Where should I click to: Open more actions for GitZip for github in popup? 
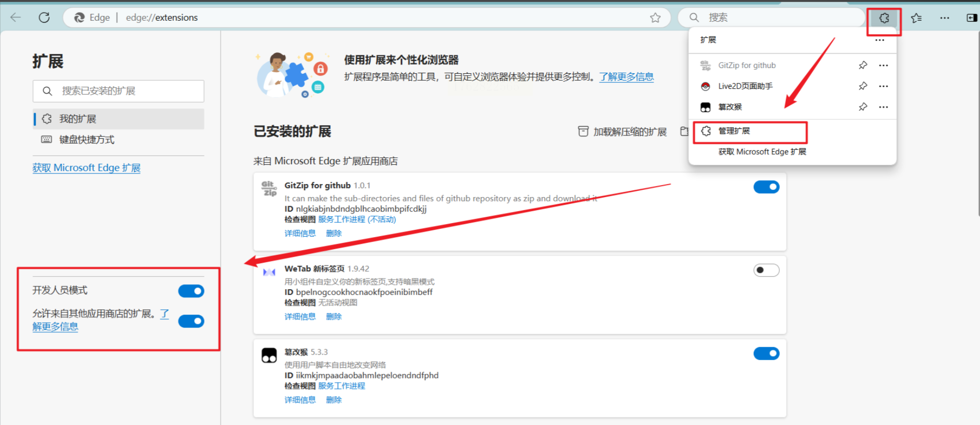pos(883,65)
